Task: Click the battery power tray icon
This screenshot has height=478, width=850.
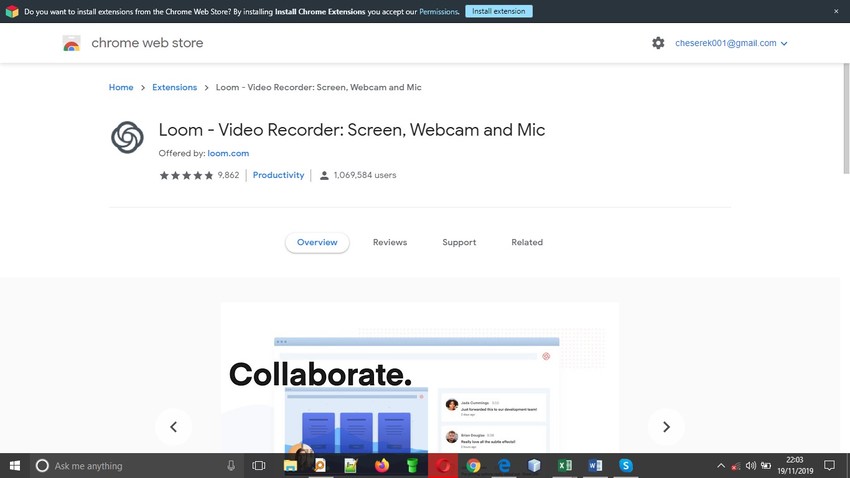Action: coord(766,466)
